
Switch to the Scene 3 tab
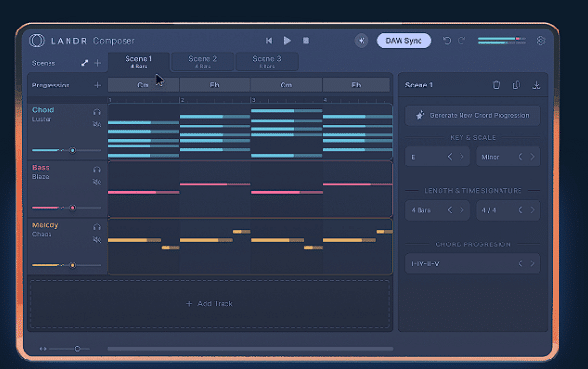(x=267, y=62)
